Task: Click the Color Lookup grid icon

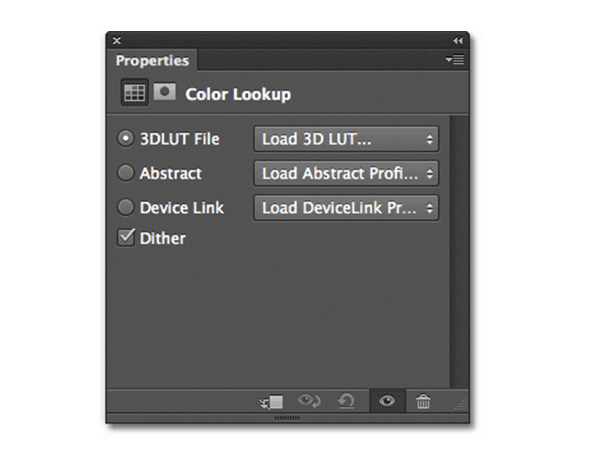Action: (x=134, y=94)
